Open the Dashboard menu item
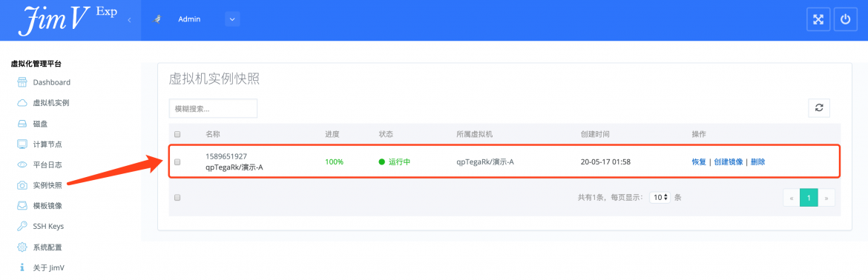The height and width of the screenshot is (280, 868). point(51,82)
